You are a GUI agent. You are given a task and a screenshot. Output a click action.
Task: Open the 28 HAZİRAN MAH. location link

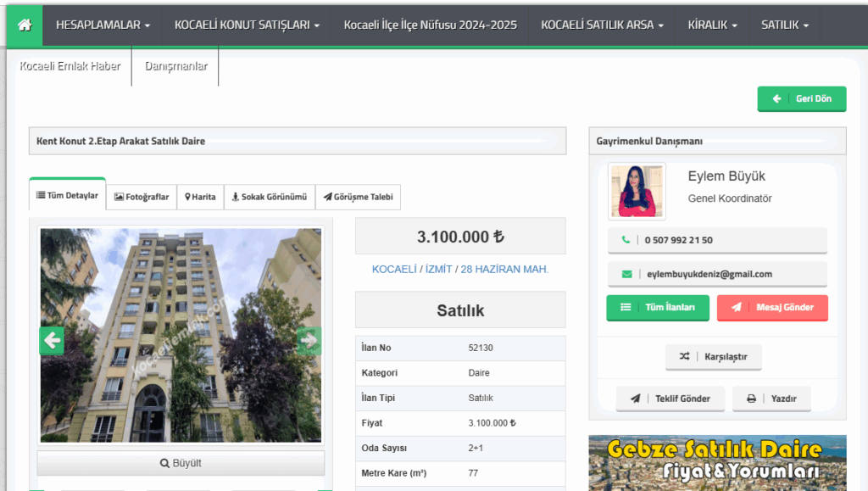[x=504, y=269]
